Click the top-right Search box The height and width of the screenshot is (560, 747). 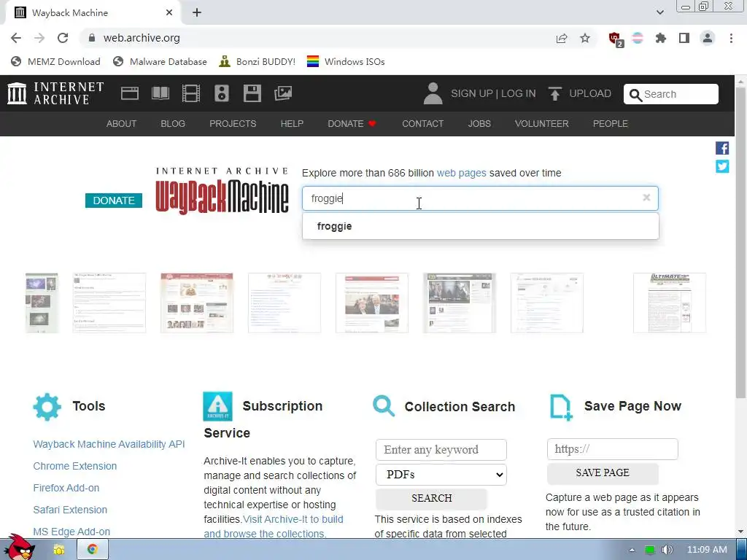pyautogui.click(x=671, y=94)
